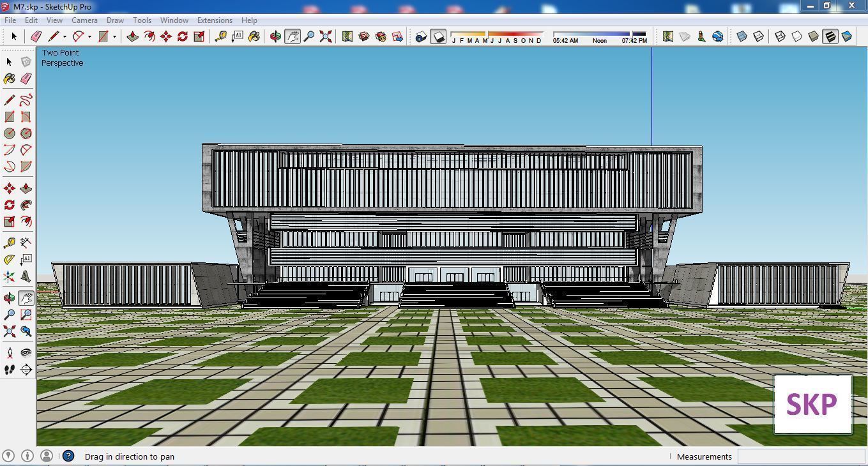
Task: Select the Dimensions tool in left toolbar
Action: [26, 243]
